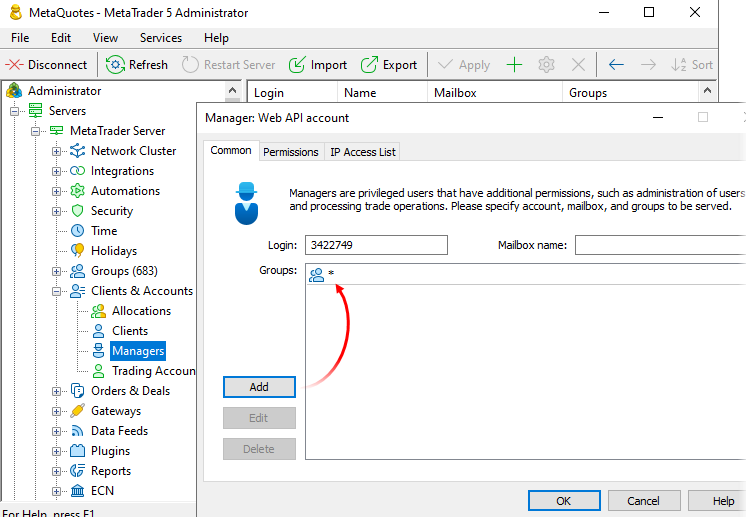
Task: Click the forward arrow in the toolbar
Action: pyautogui.click(x=648, y=65)
